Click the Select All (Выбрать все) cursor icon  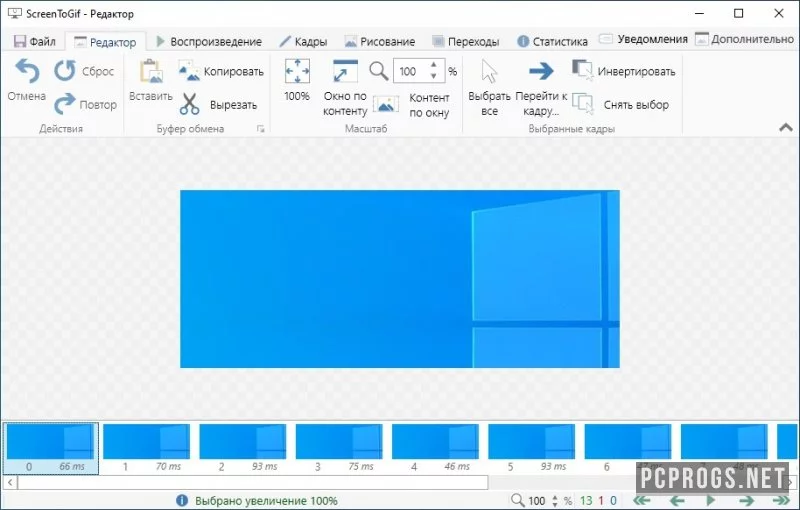point(489,71)
